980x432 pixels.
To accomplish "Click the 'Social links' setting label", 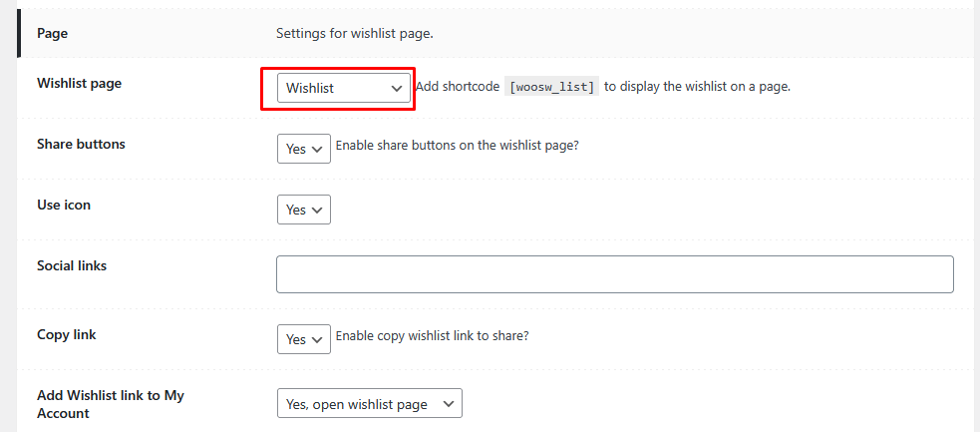I will pos(72,265).
